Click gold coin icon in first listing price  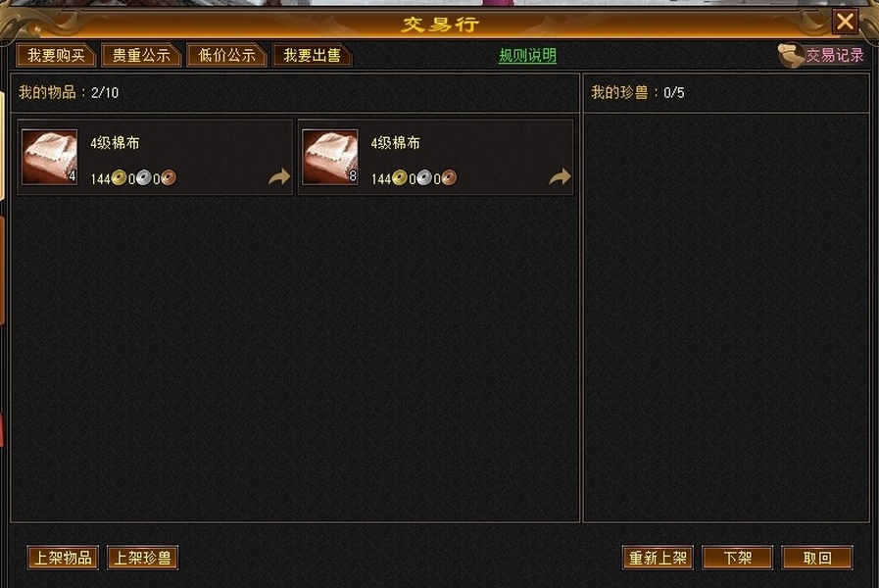click(119, 177)
